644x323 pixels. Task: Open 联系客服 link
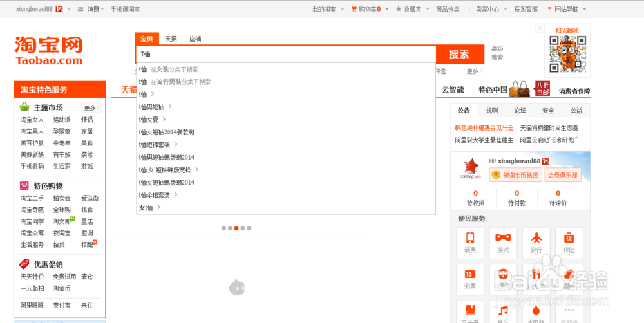[x=526, y=9]
